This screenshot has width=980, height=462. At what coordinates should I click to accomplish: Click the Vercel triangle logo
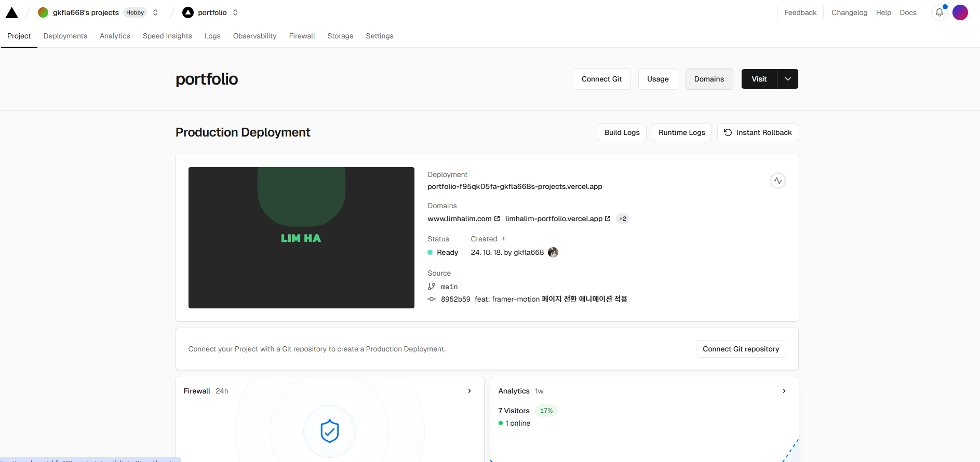12,13
